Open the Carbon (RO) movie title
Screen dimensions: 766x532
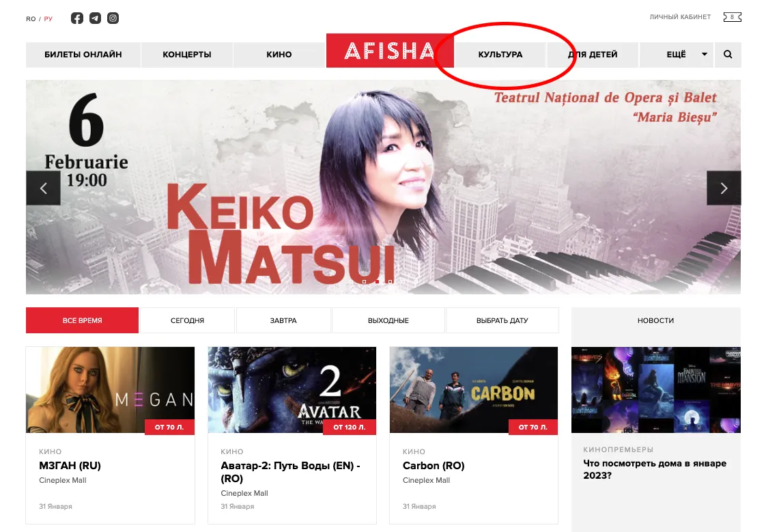[x=434, y=466]
